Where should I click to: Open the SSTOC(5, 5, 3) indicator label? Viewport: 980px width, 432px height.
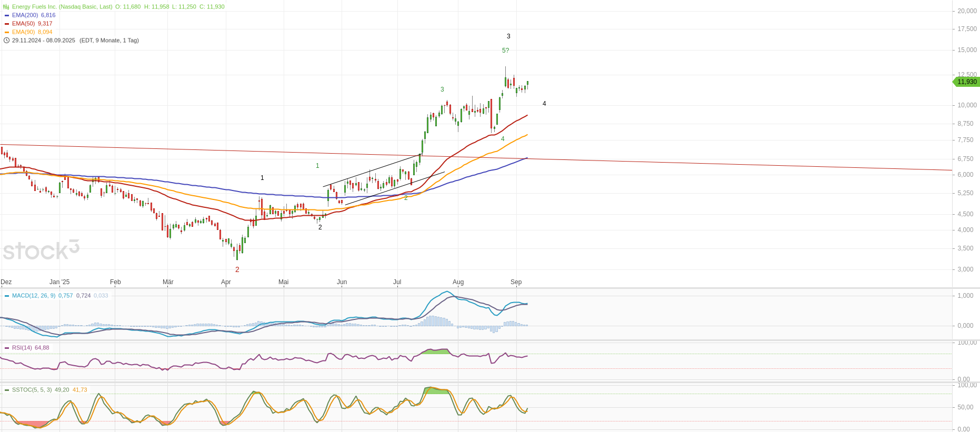(x=32, y=390)
